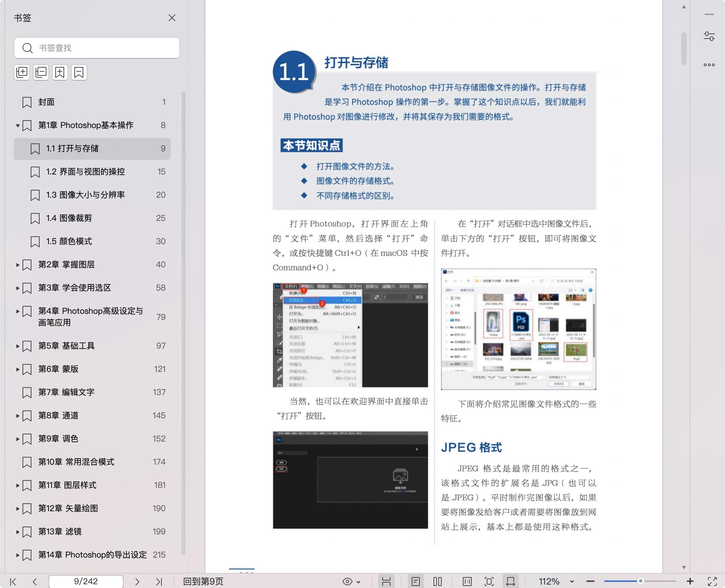Fit page to window
The image size is (725, 588).
[489, 582]
